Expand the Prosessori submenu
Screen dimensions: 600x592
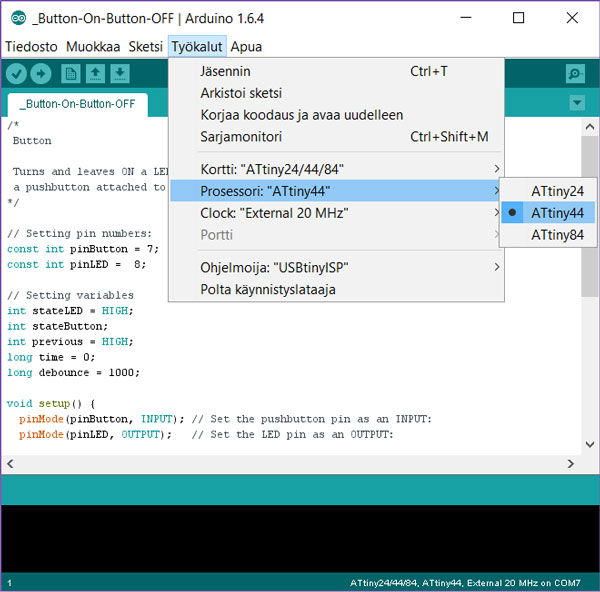point(336,191)
